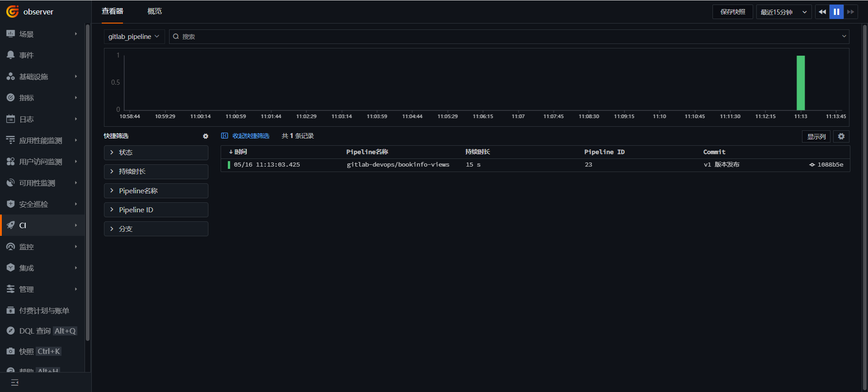
Task: Click the 保存快照 button
Action: pos(732,12)
